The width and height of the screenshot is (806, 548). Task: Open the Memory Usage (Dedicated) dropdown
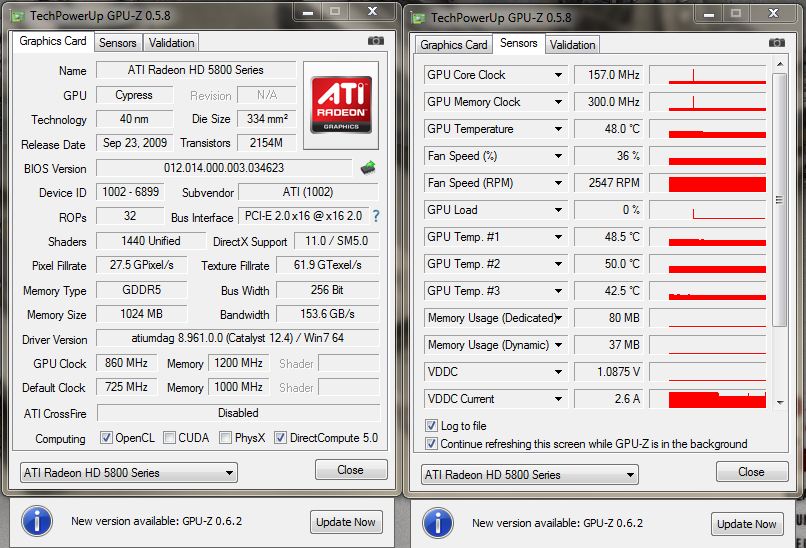558,318
